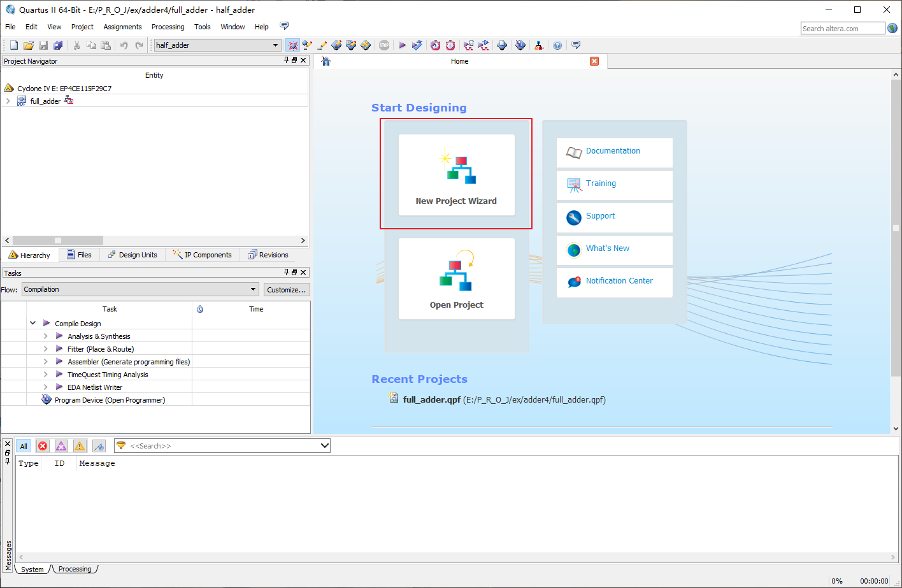Click the Search altera.com input field

tap(843, 28)
